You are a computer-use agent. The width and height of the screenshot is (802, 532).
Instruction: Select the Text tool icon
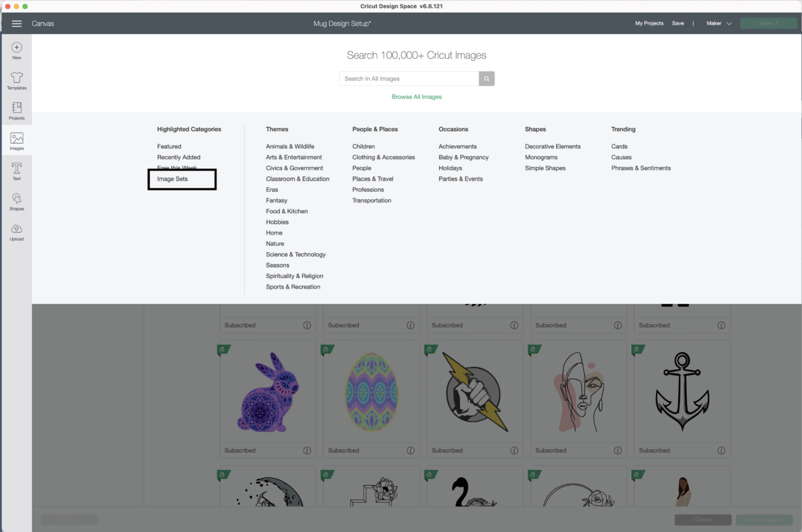click(x=17, y=168)
